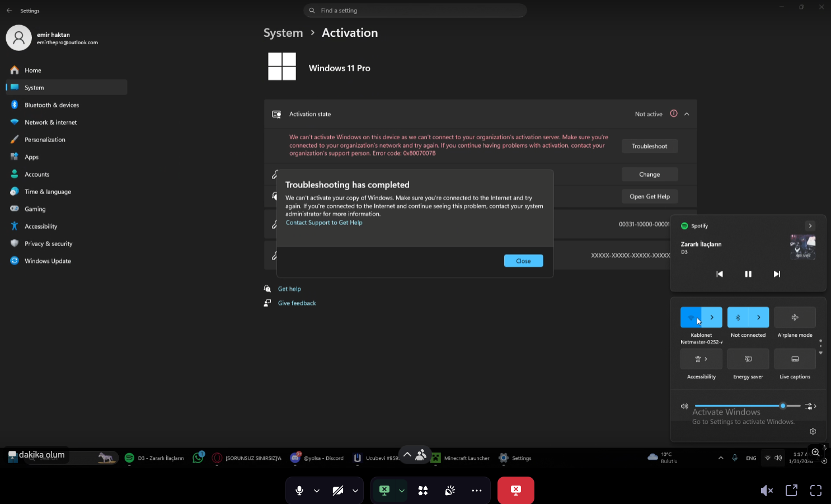This screenshot has width=831, height=504.
Task: Toggle the meeting speaker mute icon
Action: (767, 491)
